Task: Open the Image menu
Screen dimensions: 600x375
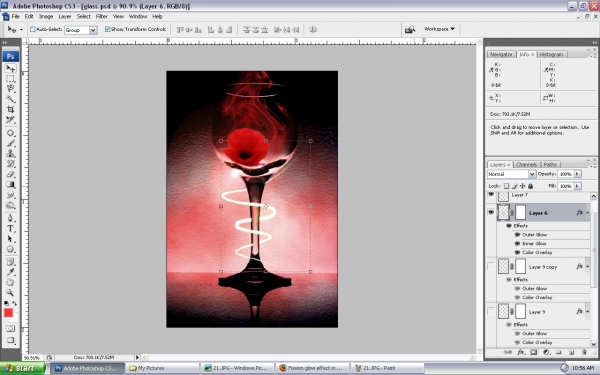Action: 46,16
